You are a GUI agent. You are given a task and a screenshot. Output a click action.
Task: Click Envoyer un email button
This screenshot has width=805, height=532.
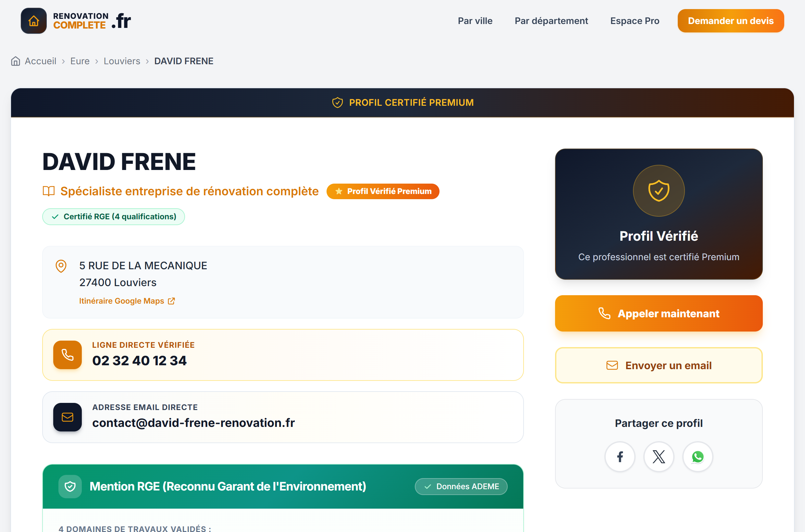[659, 365]
